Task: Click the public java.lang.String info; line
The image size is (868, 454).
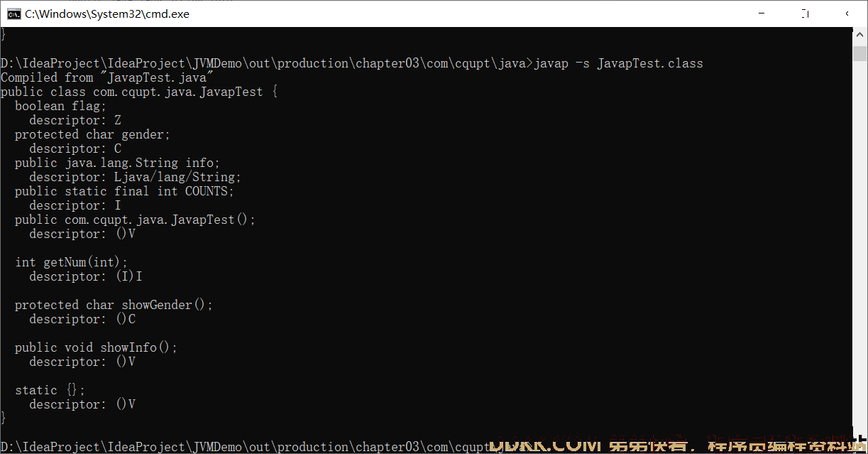Action: pyautogui.click(x=118, y=163)
